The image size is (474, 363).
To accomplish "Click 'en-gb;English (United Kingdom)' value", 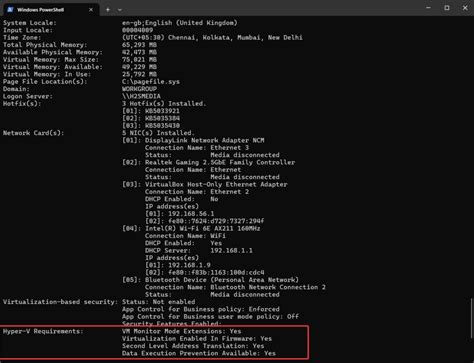I will tap(180, 23).
